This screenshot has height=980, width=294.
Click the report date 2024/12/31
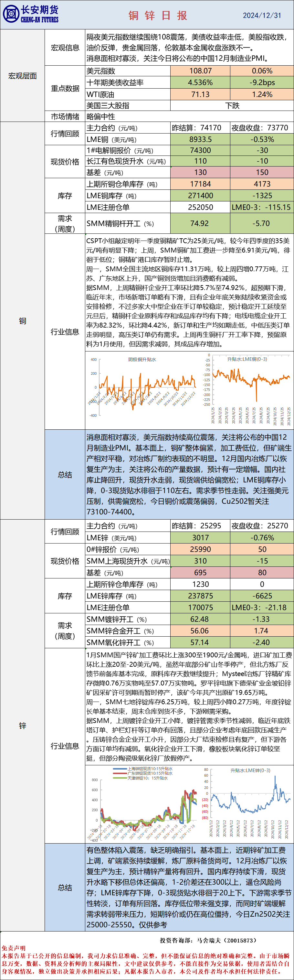[262, 16]
